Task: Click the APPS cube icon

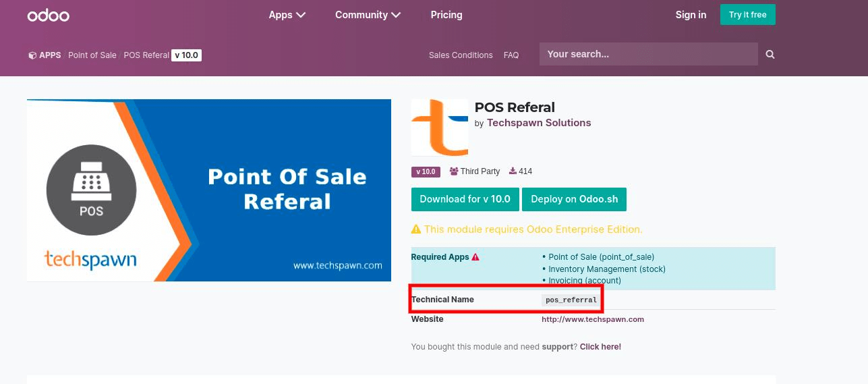Action: (32, 55)
